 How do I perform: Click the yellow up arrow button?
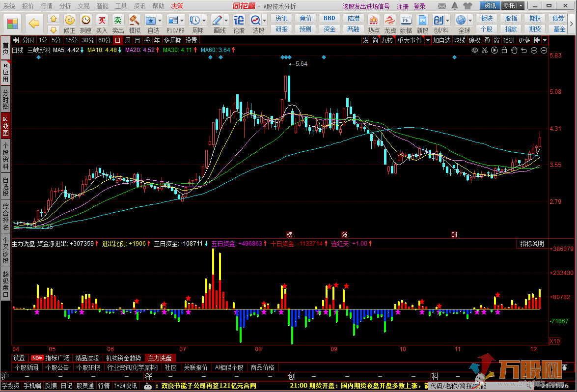tap(54, 19)
